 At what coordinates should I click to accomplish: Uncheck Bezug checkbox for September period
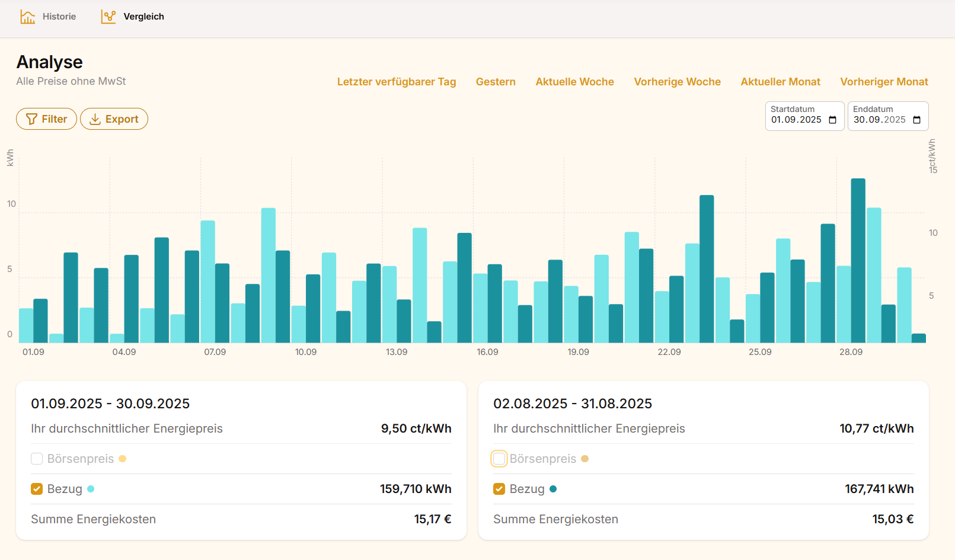point(37,489)
